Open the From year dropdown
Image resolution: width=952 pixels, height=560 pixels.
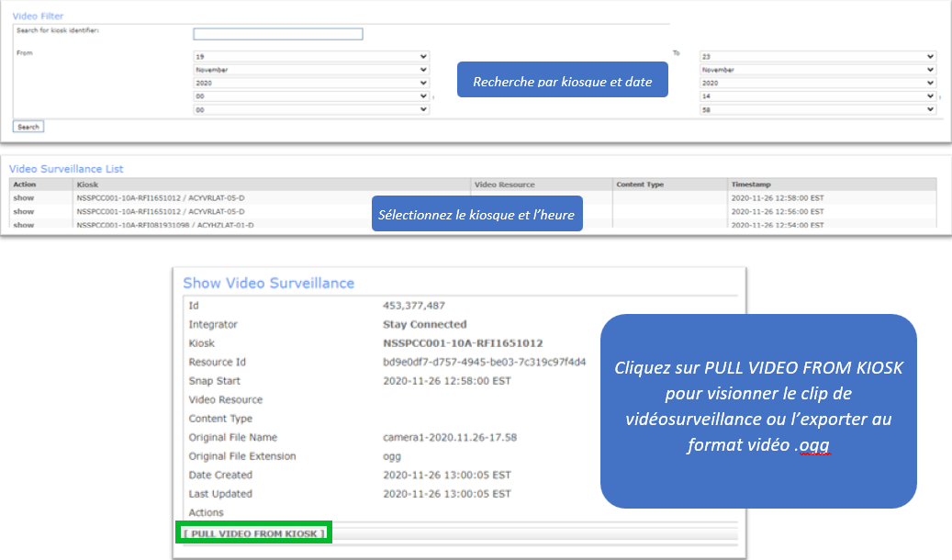click(x=310, y=83)
